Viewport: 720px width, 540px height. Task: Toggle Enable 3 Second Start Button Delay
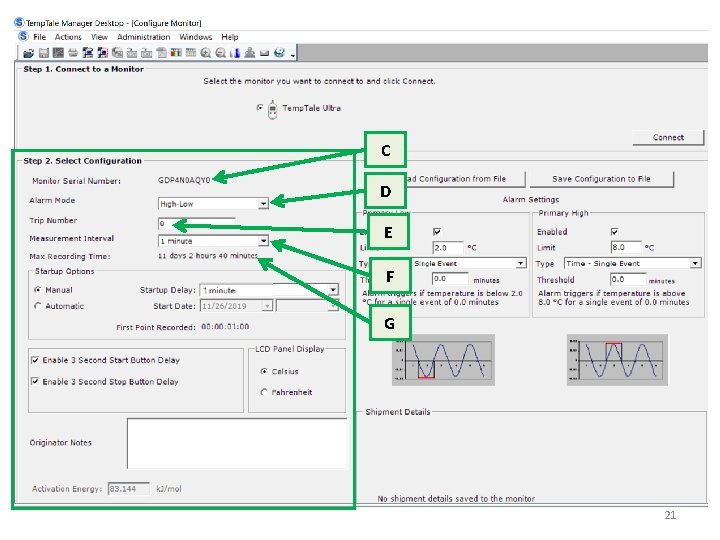35,360
